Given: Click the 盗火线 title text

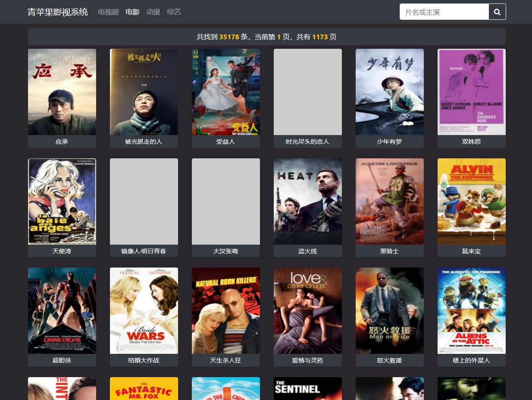Looking at the screenshot, I should click(308, 251).
